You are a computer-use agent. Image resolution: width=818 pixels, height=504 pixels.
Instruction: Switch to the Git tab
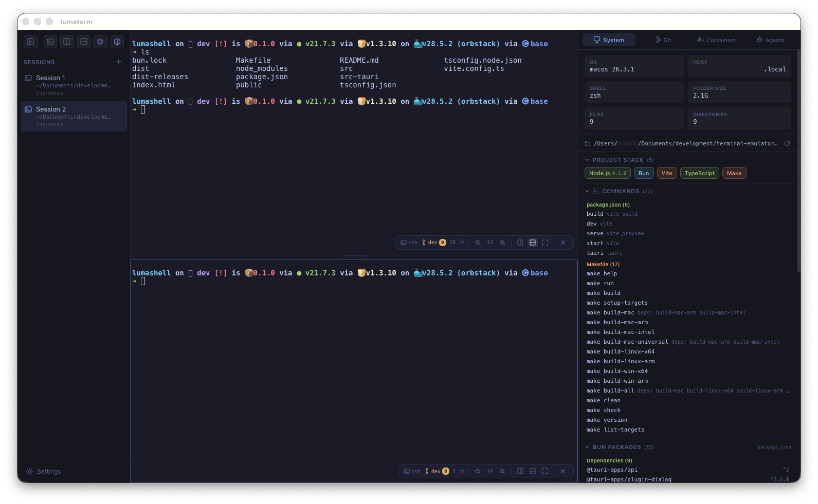pyautogui.click(x=663, y=40)
